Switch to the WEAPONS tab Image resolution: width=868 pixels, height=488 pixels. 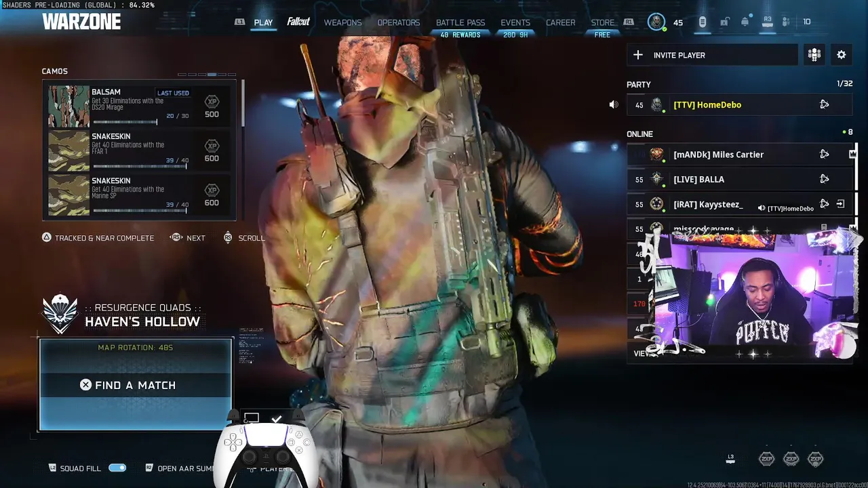pos(342,22)
